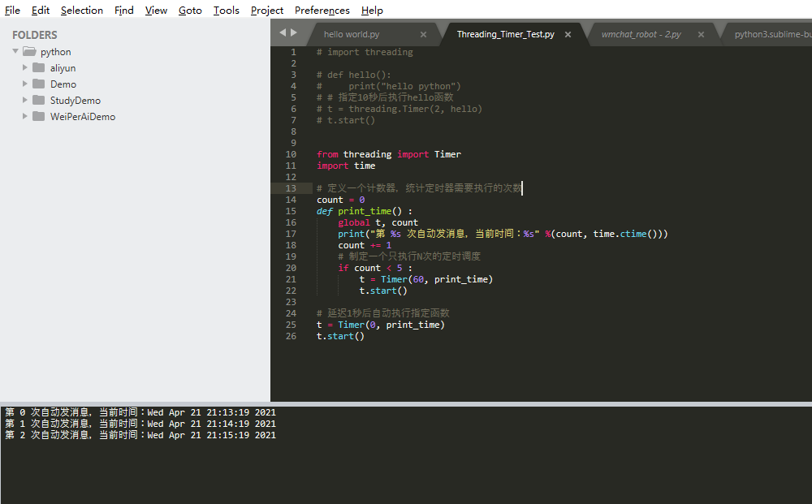Click commented 'threading.Timer(2, hello)' line
812x504 pixels.
click(x=400, y=109)
